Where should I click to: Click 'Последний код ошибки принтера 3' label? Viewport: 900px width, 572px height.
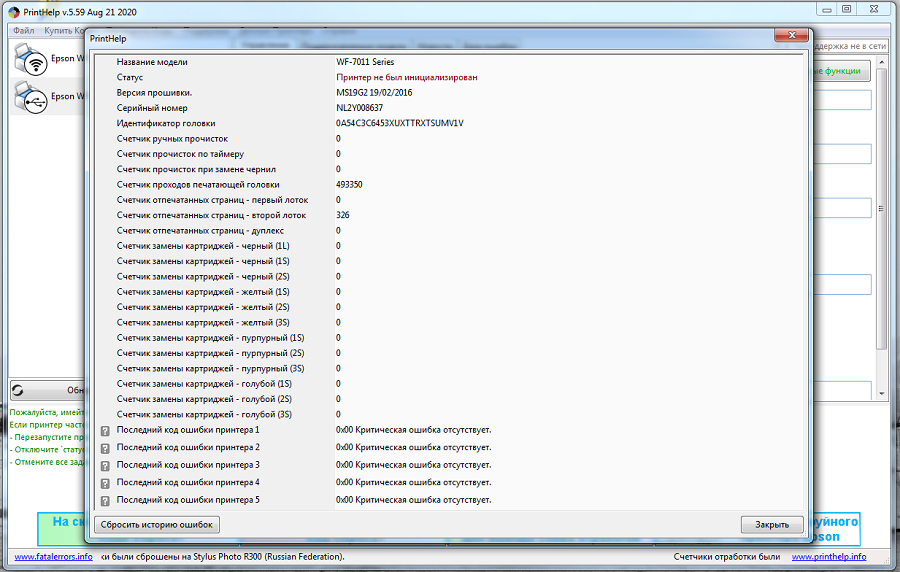click(x=188, y=465)
